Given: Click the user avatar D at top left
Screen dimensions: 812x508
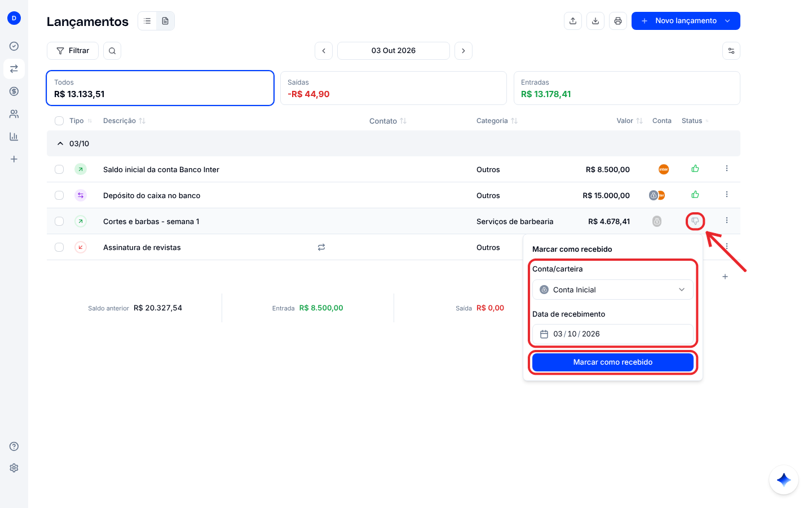Looking at the screenshot, I should [x=14, y=18].
